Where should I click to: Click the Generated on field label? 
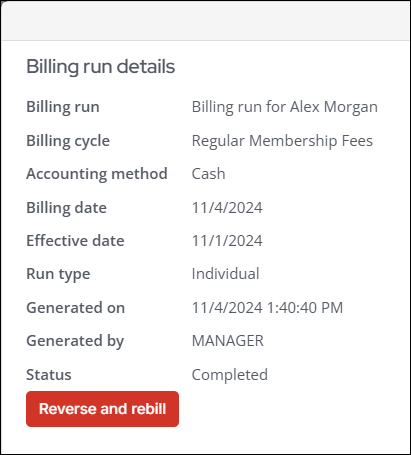(76, 307)
